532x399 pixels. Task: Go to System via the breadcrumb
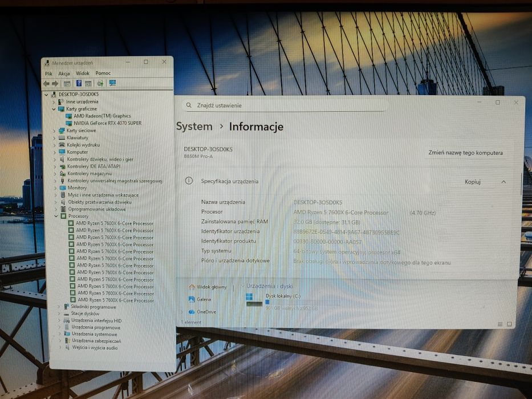coord(194,127)
